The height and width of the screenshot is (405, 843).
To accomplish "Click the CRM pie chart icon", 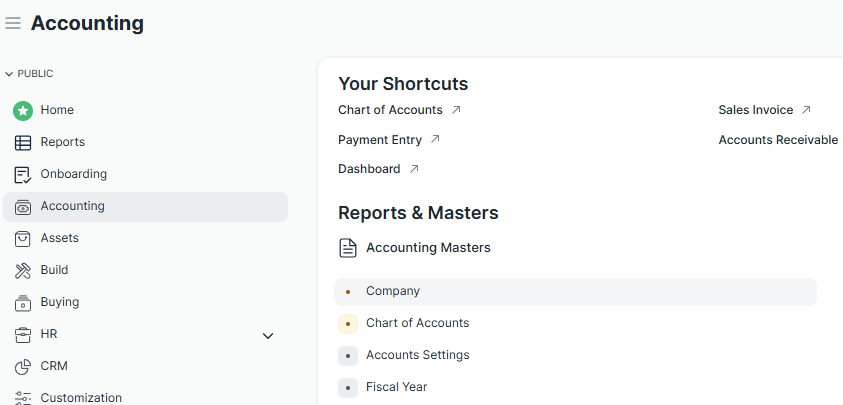I will pos(23,366).
